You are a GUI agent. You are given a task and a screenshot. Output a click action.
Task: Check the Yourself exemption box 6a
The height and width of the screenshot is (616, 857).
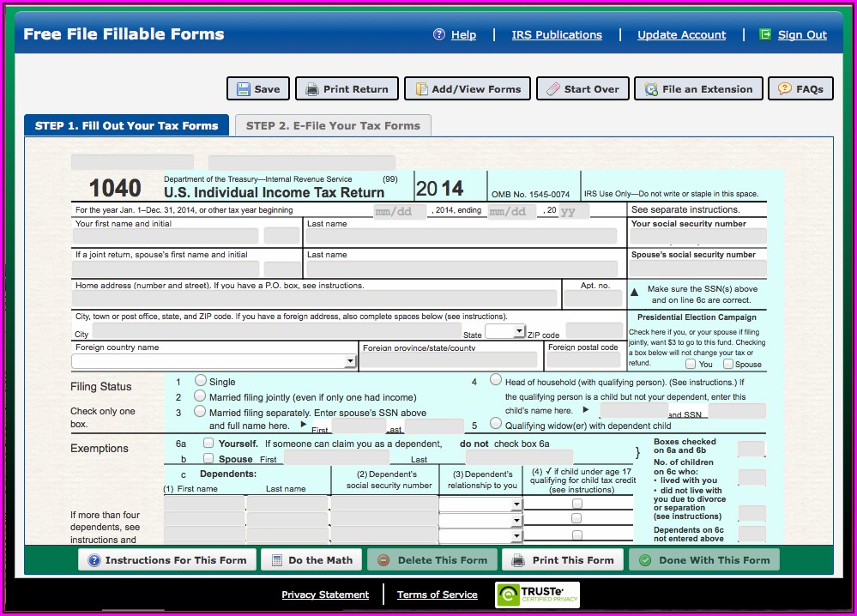(x=208, y=444)
